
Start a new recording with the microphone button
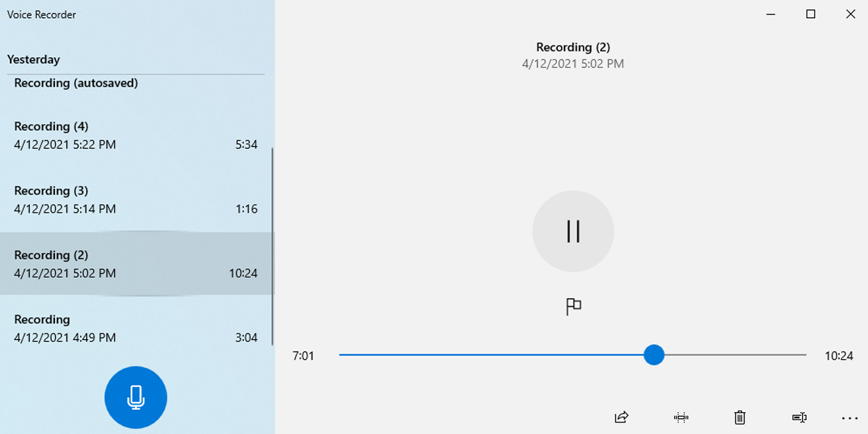136,397
